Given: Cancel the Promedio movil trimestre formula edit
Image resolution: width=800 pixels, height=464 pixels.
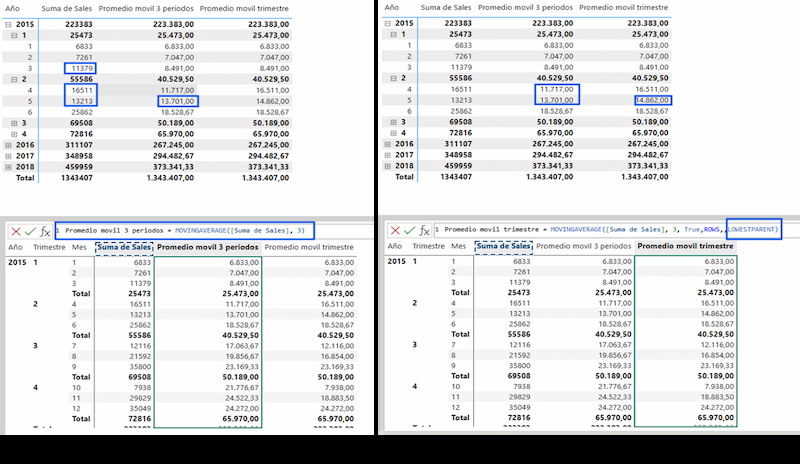Looking at the screenshot, I should point(395,230).
